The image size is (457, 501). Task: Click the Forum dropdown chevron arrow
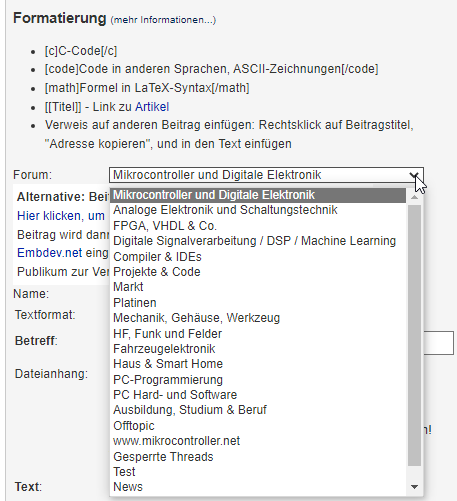[414, 175]
